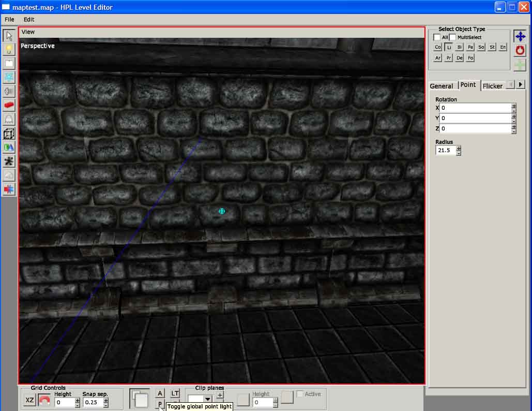Click the Rotation X input field
Screen dimensions: 532x411
[475, 108]
